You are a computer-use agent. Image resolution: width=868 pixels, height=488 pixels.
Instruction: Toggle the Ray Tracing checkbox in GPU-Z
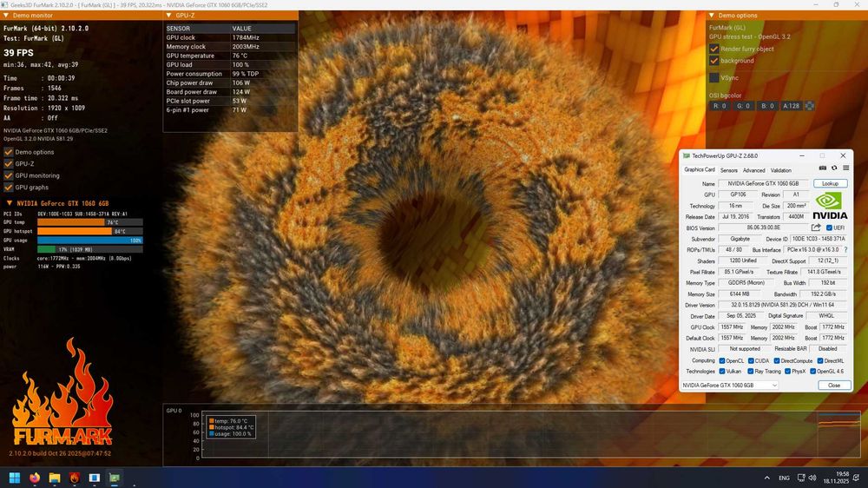point(751,371)
